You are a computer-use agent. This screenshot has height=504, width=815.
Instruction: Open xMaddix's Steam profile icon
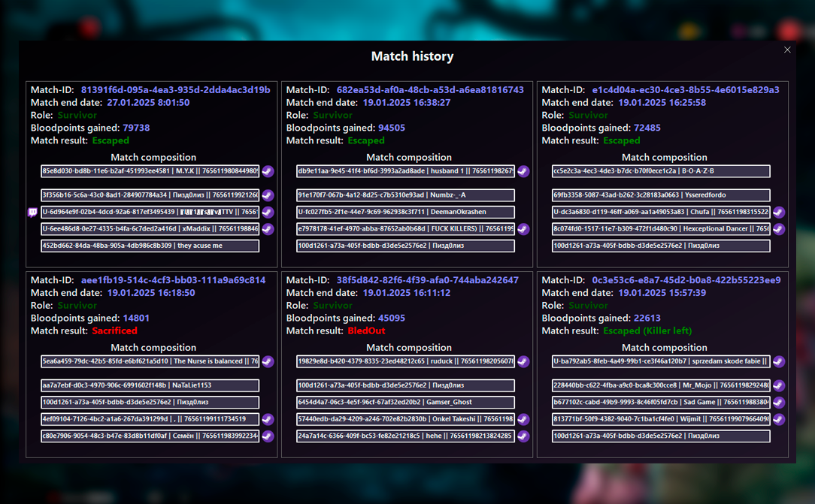coord(268,229)
